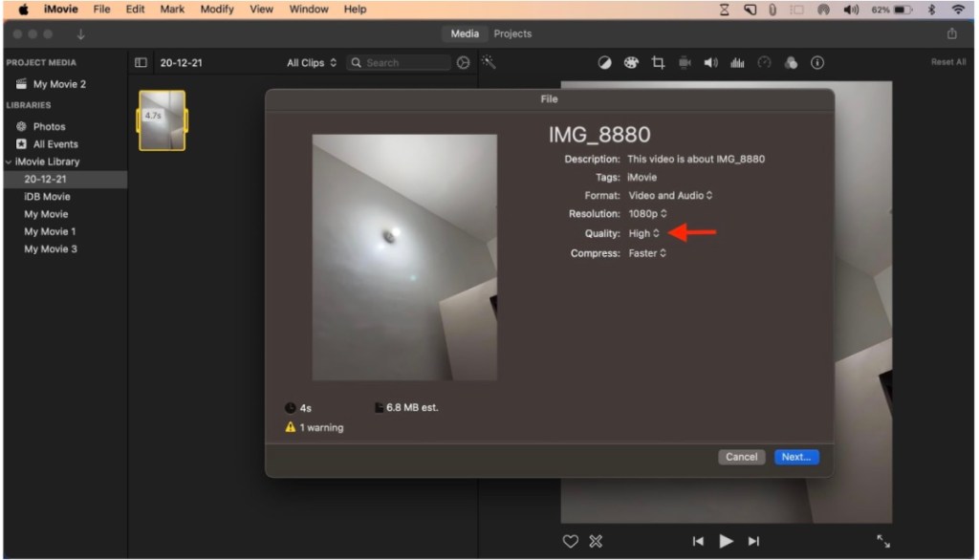The width and height of the screenshot is (979, 560).
Task: Skip to previous clip
Action: tap(698, 541)
